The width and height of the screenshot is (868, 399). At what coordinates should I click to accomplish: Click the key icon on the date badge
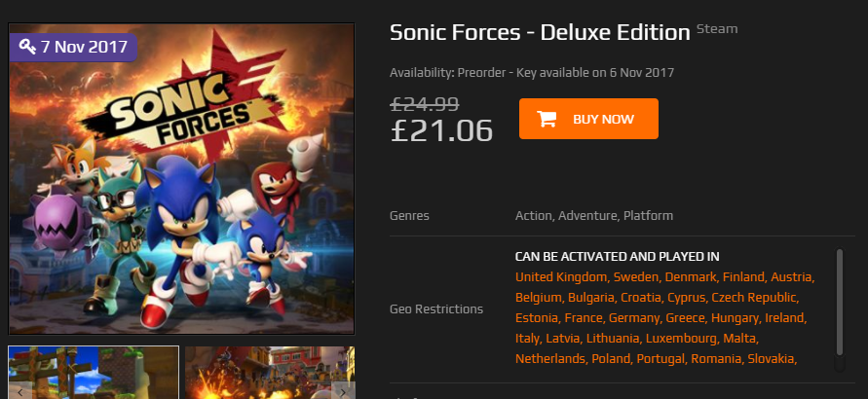(x=27, y=47)
